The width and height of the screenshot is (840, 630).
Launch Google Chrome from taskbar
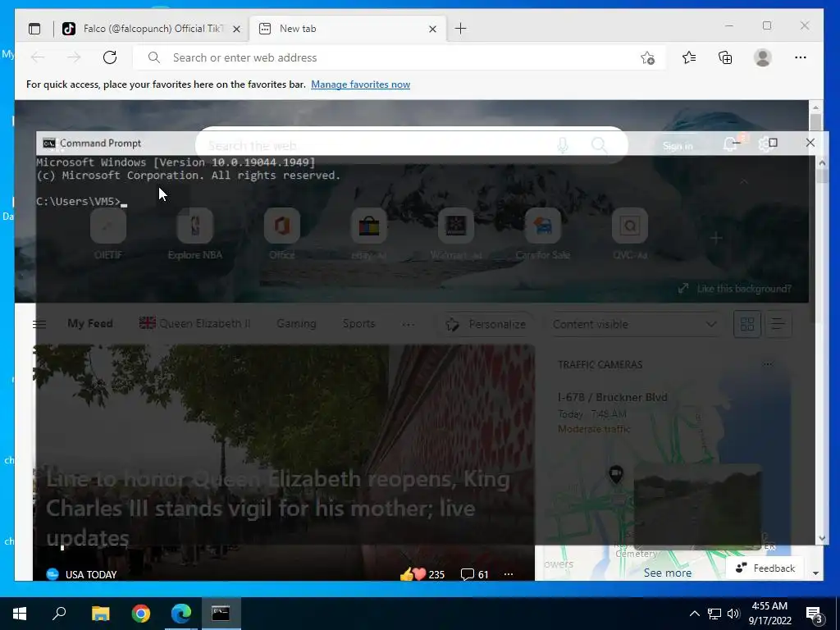pyautogui.click(x=141, y=614)
